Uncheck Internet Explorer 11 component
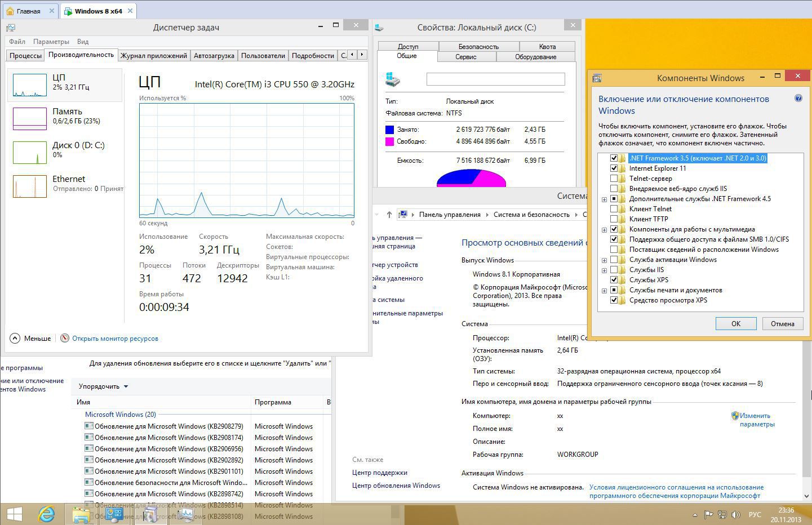Image resolution: width=812 pixels, height=525 pixels. tap(614, 168)
